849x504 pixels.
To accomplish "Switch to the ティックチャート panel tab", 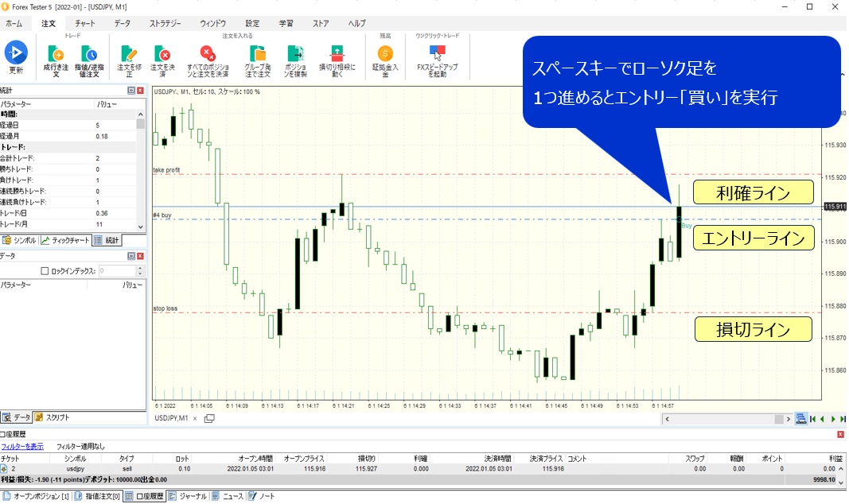I will point(65,240).
